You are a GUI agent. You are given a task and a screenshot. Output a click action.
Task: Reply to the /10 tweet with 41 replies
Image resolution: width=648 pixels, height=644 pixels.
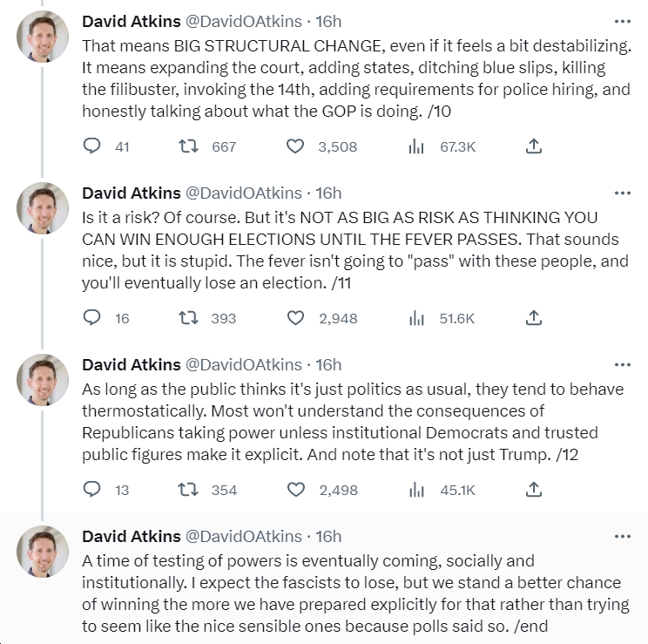pyautogui.click(x=91, y=146)
